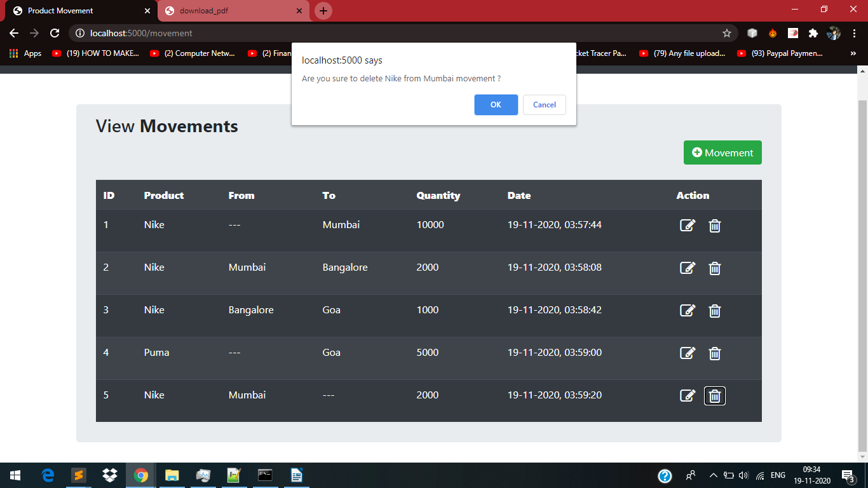Open the Windows Start menu
This screenshot has height=488, width=868.
click(15, 475)
